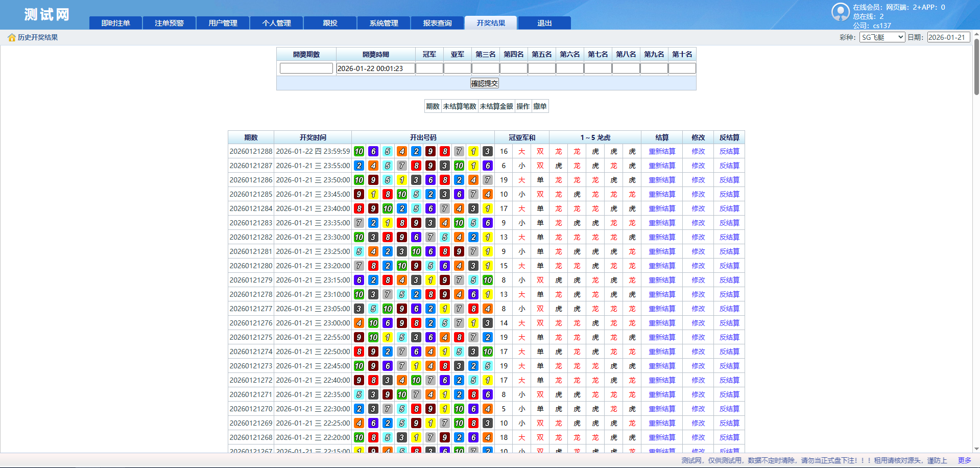
Task: Click the 日期 date input field
Action: [x=948, y=37]
